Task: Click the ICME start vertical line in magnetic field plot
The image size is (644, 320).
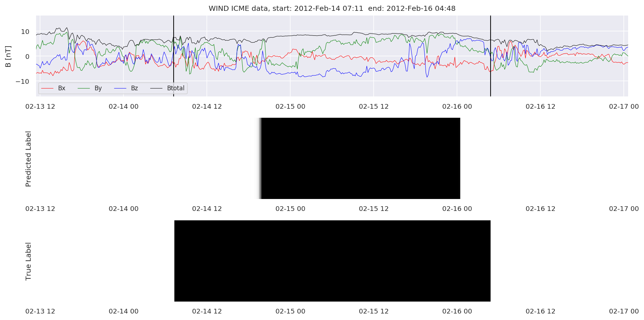Action: coord(174,56)
